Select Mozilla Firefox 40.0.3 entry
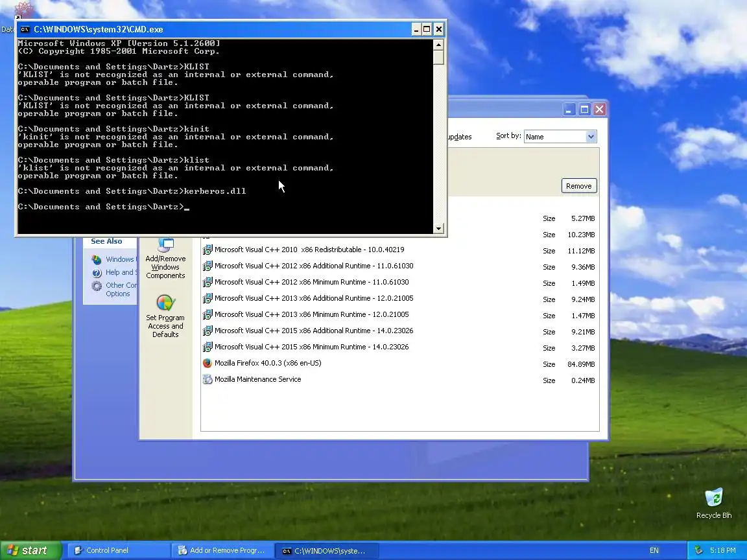 [399, 364]
